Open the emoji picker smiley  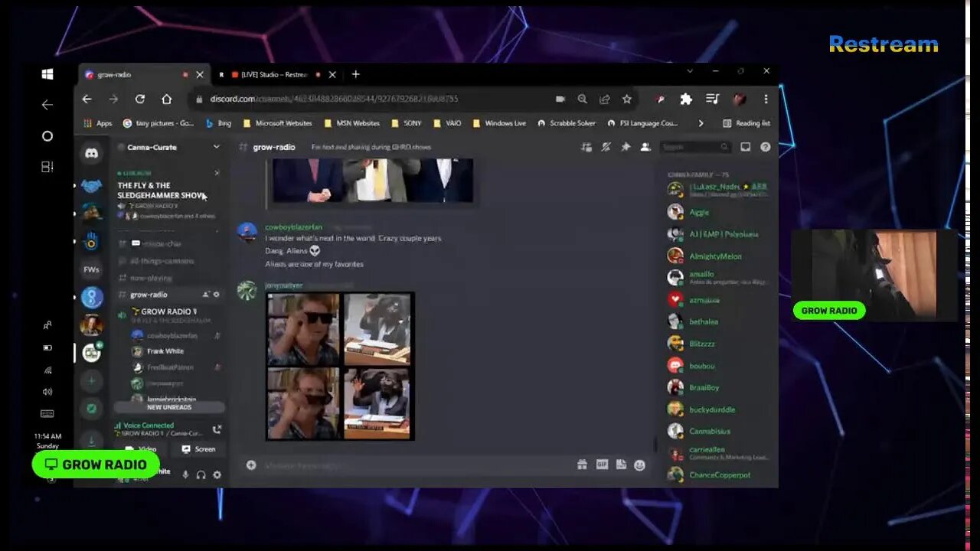639,465
